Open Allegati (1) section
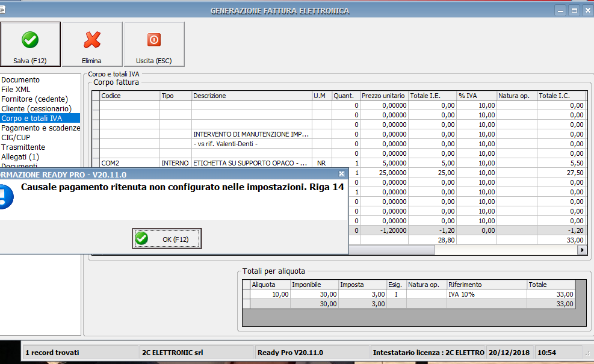 (x=20, y=157)
